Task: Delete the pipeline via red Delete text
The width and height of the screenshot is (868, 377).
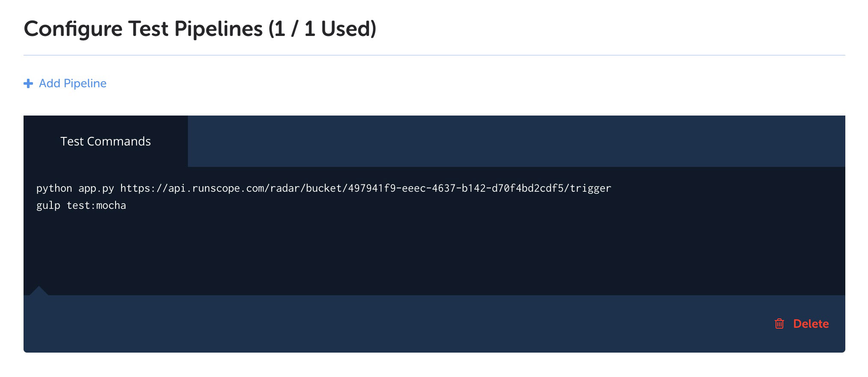Action: coord(811,324)
